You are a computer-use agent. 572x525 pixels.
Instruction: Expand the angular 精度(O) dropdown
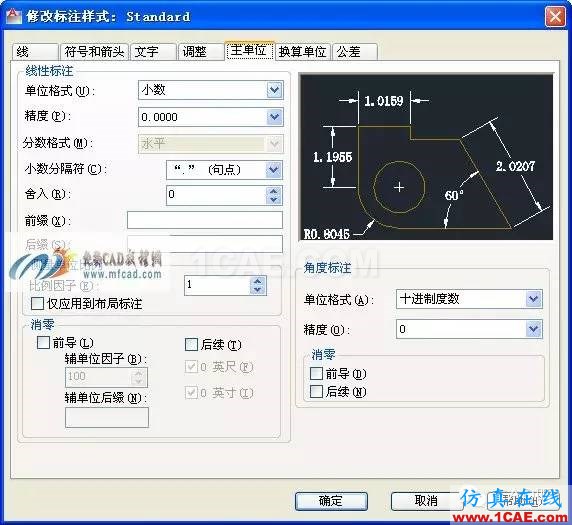469,329
